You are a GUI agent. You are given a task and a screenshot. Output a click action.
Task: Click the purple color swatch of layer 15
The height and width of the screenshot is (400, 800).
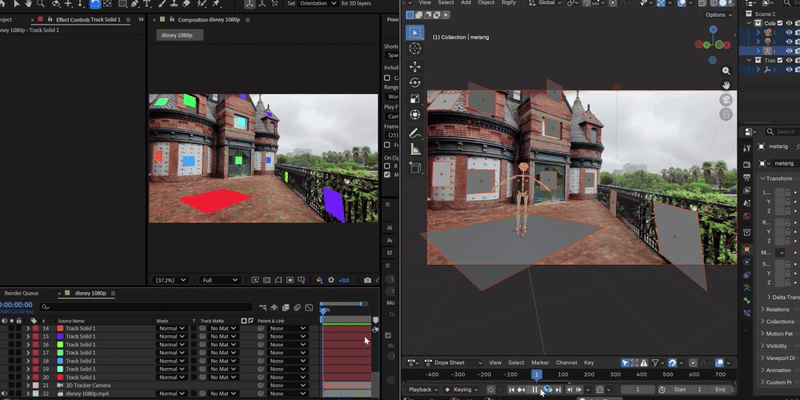coord(60,337)
